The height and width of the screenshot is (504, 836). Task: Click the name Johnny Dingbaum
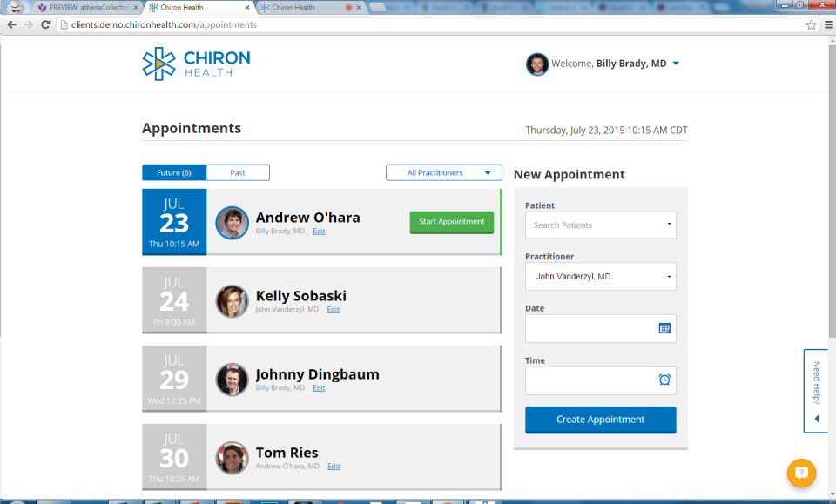tap(317, 374)
